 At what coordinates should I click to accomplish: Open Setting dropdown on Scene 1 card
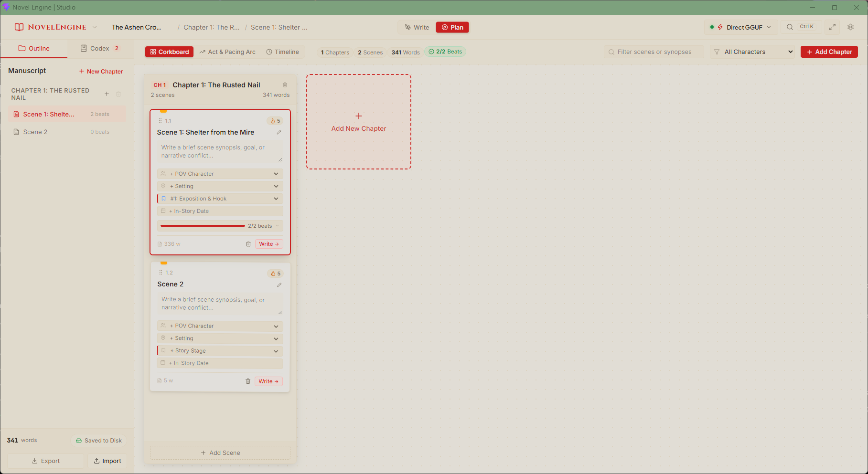220,186
